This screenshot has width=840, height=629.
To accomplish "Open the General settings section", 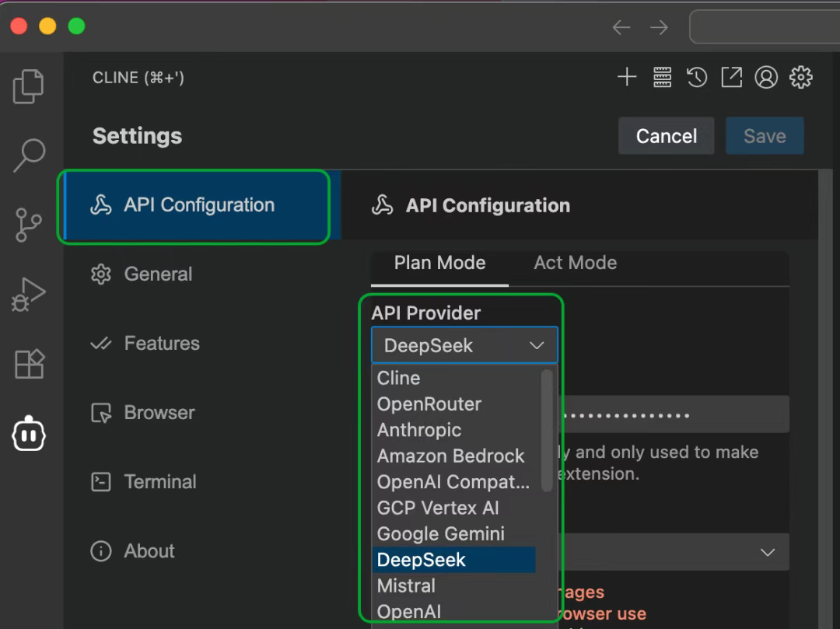I will [x=158, y=274].
